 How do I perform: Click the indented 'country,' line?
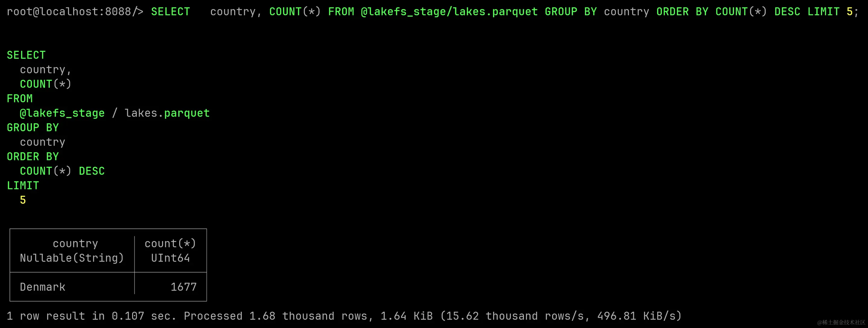click(46, 70)
